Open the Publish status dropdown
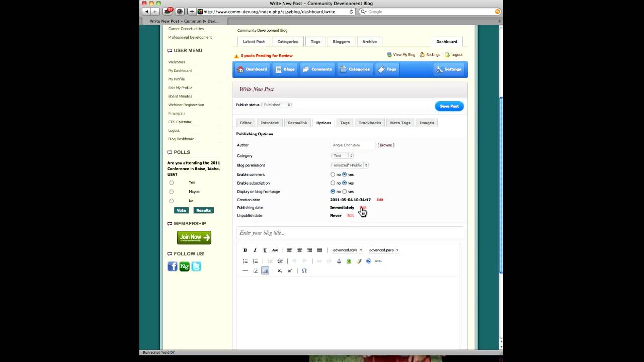The width and height of the screenshot is (644, 362). pos(277,105)
